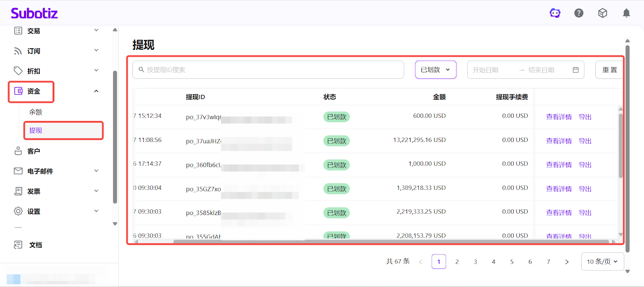Open the 已划款 status filter dropdown

[436, 70]
